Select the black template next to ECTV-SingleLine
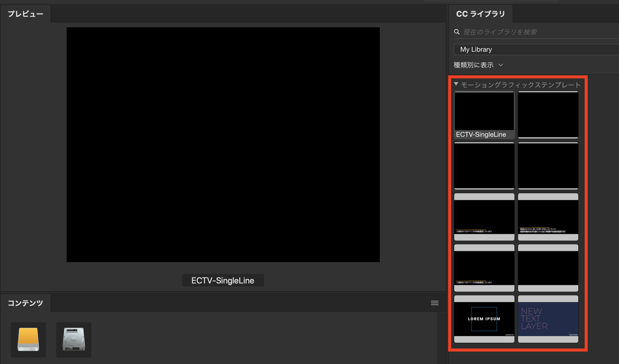 (548, 115)
